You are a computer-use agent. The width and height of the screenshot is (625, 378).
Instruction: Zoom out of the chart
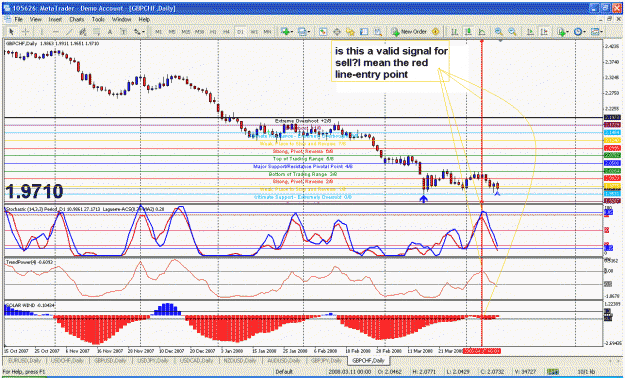pyautogui.click(x=512, y=32)
